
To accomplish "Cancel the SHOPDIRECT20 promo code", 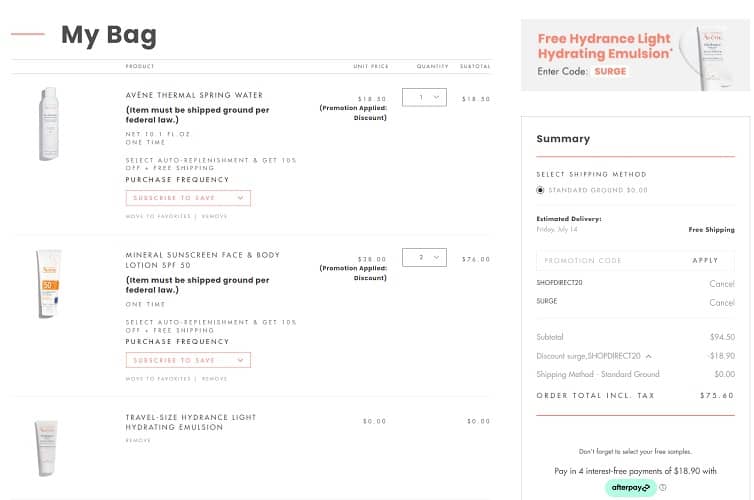I will (x=721, y=284).
